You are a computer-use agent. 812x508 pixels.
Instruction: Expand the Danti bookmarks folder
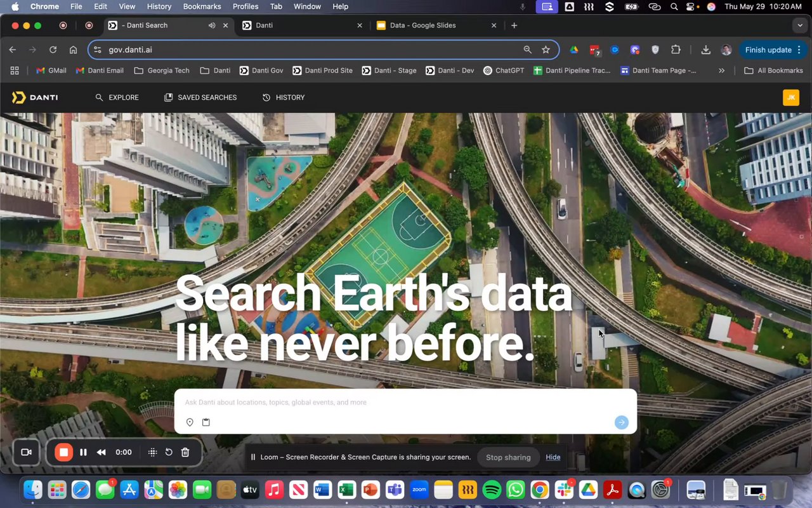pyautogui.click(x=215, y=70)
